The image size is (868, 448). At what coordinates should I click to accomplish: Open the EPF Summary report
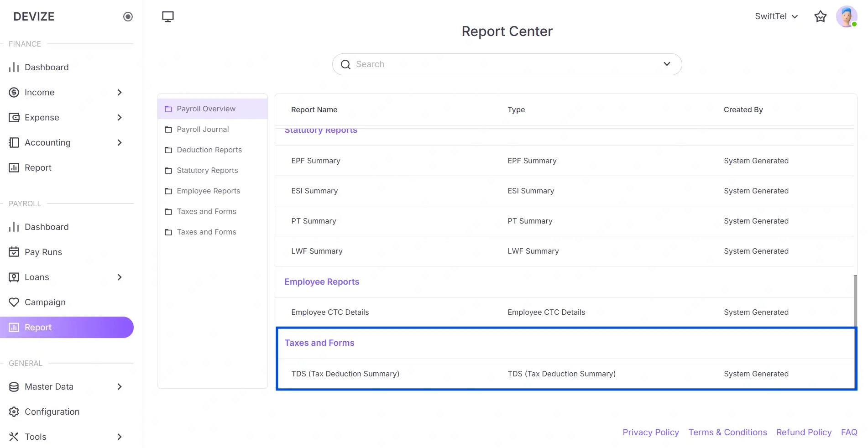tap(564, 161)
